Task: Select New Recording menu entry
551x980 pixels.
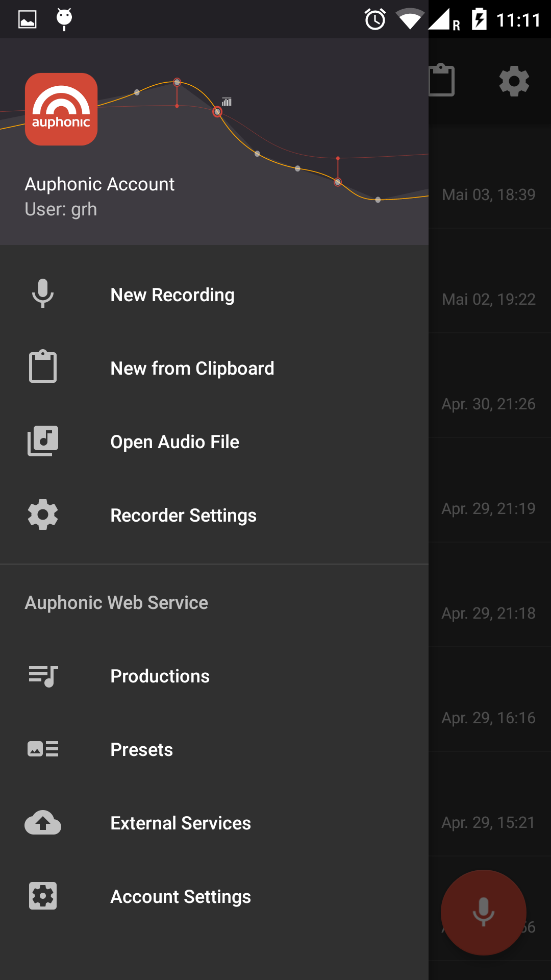Action: click(x=172, y=295)
